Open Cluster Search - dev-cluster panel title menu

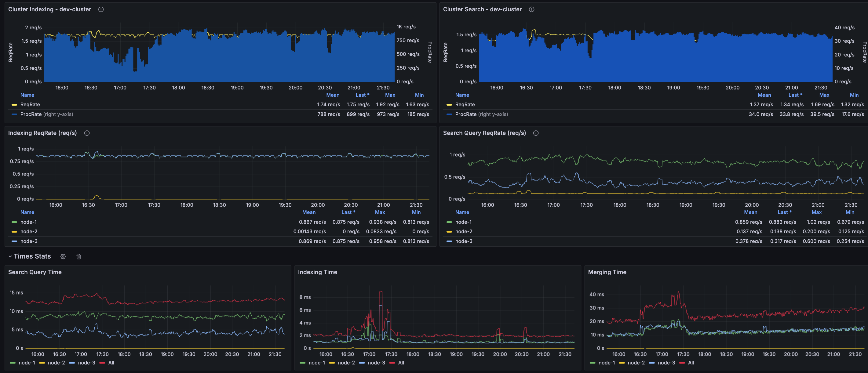pos(482,9)
